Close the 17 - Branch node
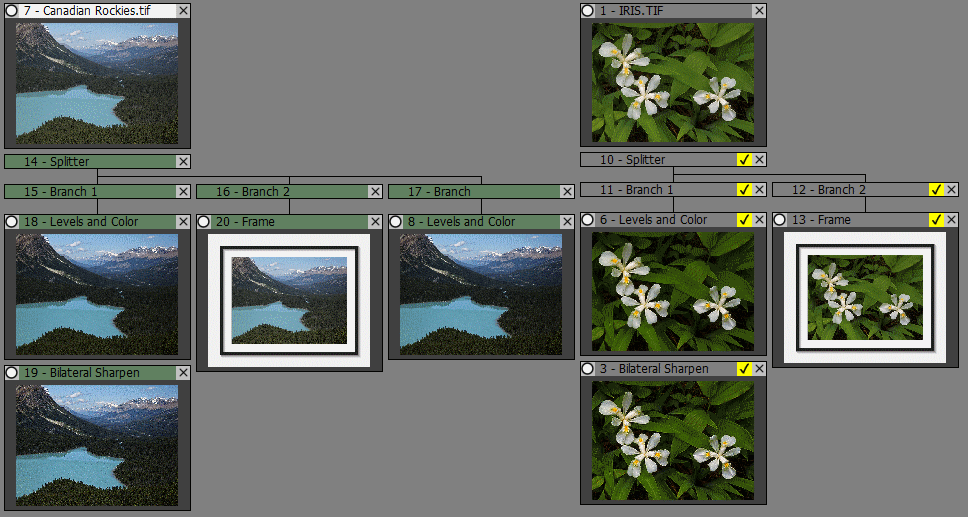968x517 pixels. (567, 191)
